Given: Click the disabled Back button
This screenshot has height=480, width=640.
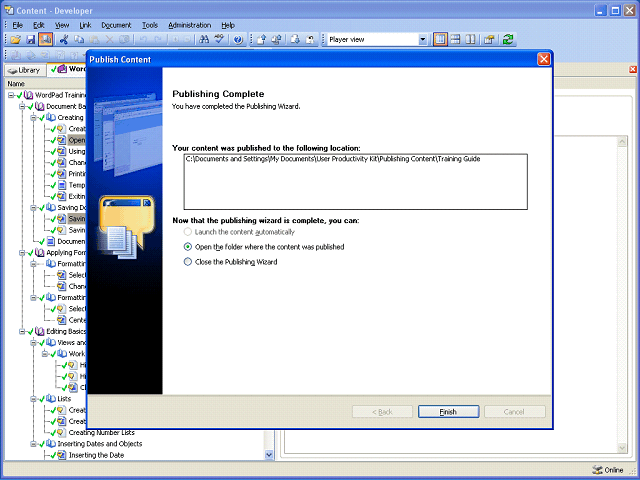Looking at the screenshot, I should click(x=382, y=411).
